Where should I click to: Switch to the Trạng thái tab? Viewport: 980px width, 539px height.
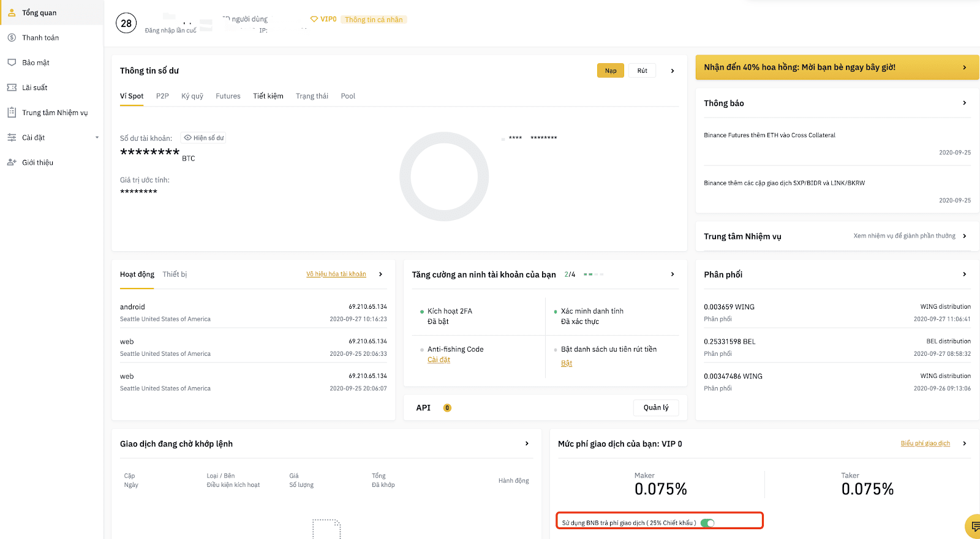point(312,96)
